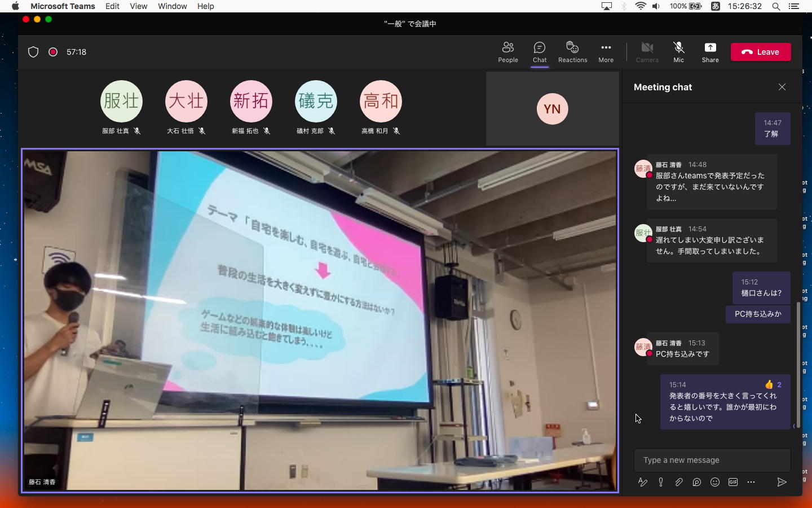The image size is (812, 508).
Task: Open the Help menu
Action: pos(205,6)
